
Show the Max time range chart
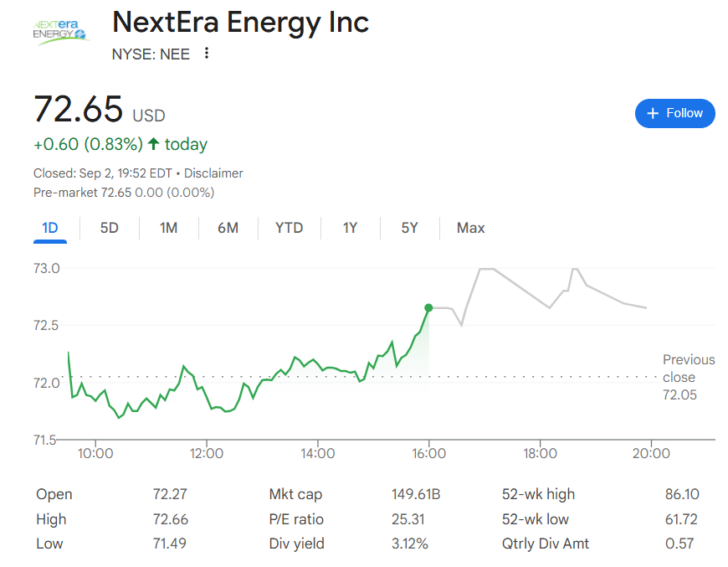pos(470,228)
